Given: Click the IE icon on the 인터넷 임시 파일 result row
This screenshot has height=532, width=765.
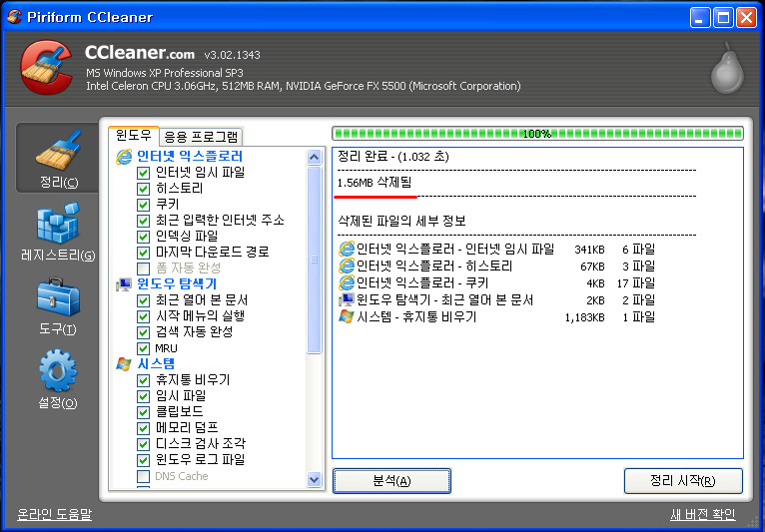Looking at the screenshot, I should [346, 250].
